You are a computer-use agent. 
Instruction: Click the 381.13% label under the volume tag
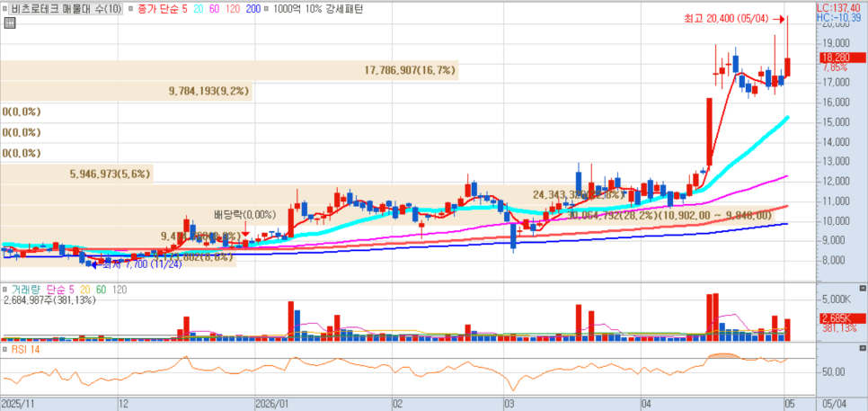pos(838,328)
